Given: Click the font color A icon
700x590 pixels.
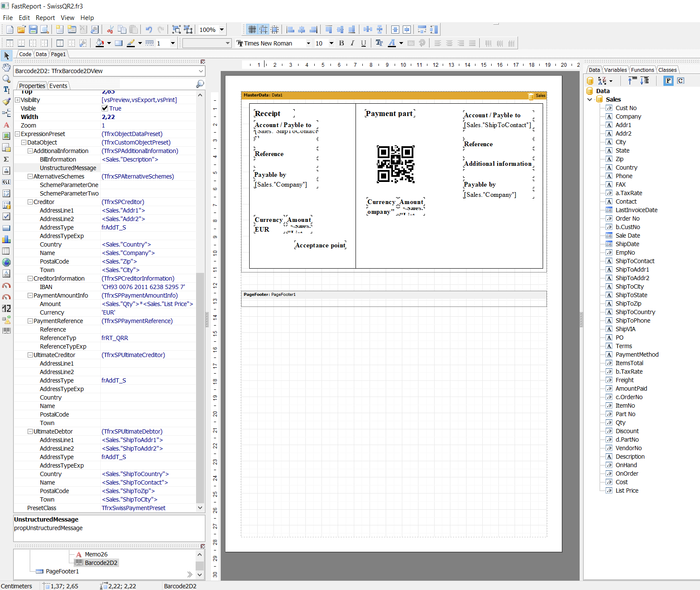Looking at the screenshot, I should [x=392, y=43].
